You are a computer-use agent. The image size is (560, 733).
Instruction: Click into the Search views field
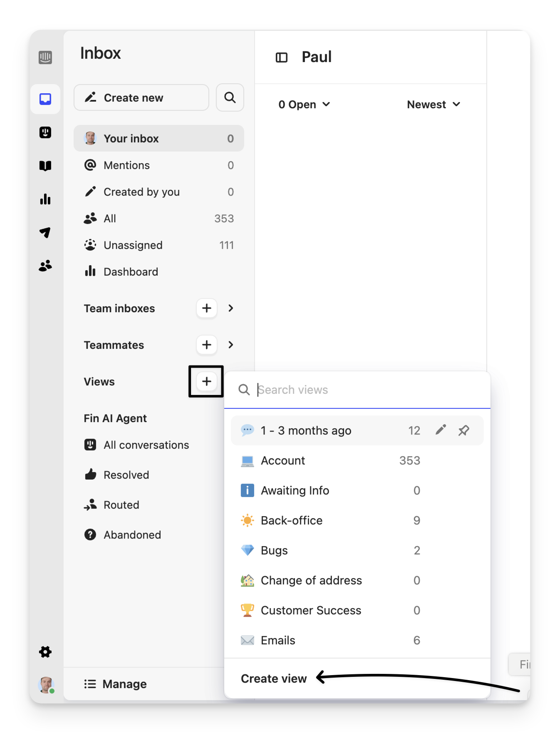[x=366, y=390]
